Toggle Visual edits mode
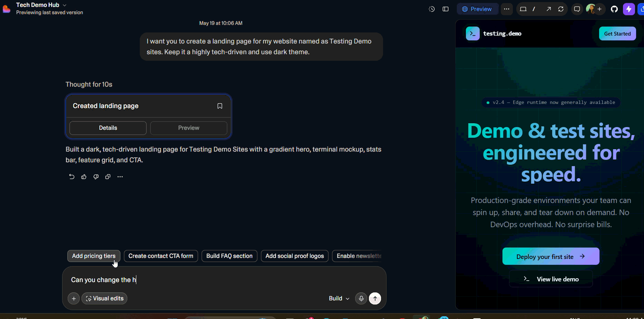 pos(105,299)
